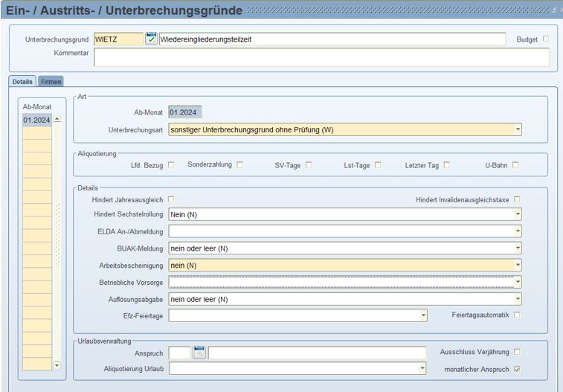
Task: Open the Aliquotierung Urlaub dropdown
Action: pyautogui.click(x=422, y=368)
